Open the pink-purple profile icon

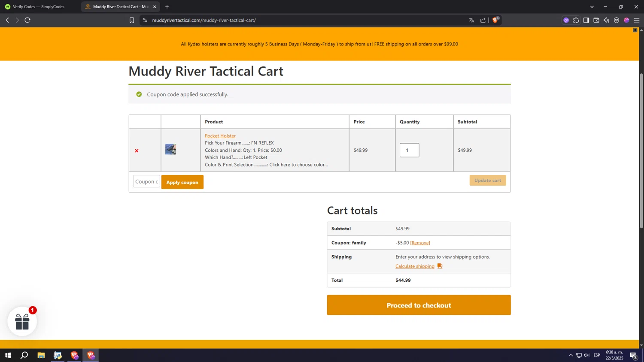coord(626,20)
